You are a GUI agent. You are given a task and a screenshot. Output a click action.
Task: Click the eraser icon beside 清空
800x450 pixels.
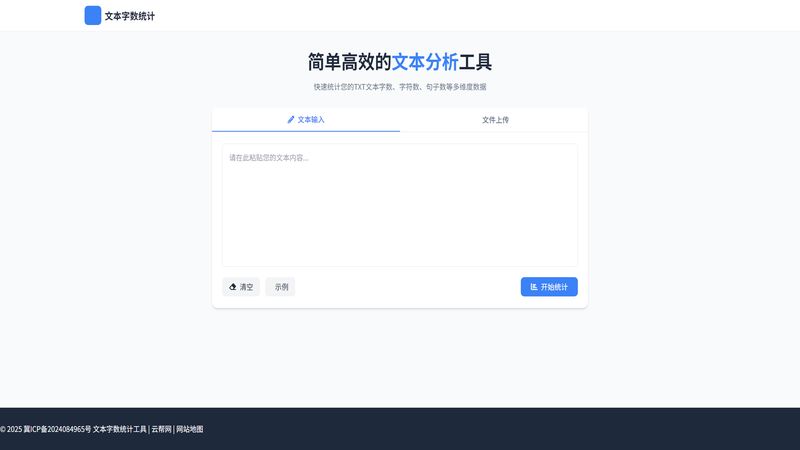pos(233,287)
